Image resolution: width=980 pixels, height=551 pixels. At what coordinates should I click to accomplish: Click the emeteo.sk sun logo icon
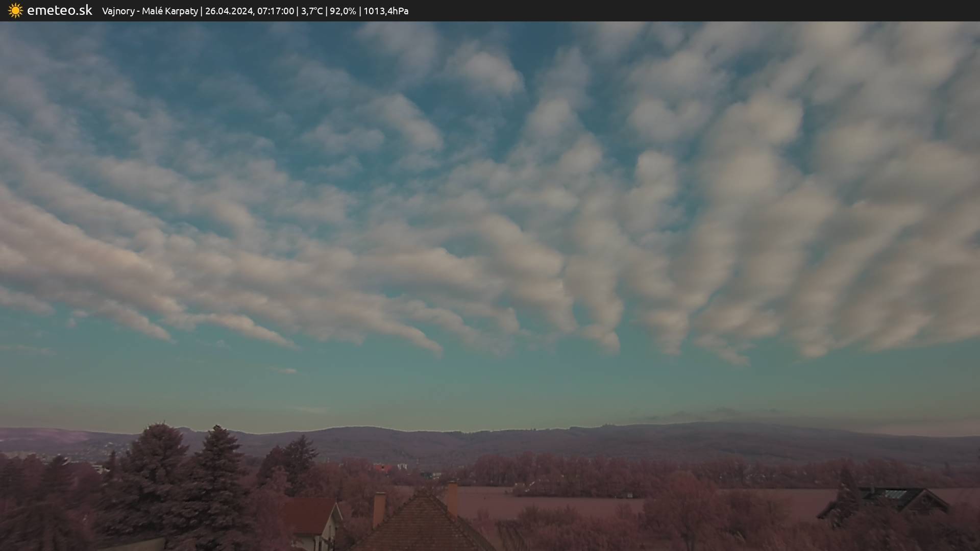tap(15, 11)
